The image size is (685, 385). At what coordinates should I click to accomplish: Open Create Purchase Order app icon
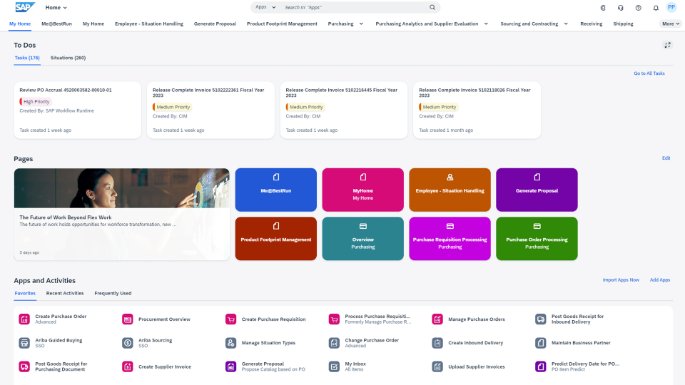(x=24, y=319)
